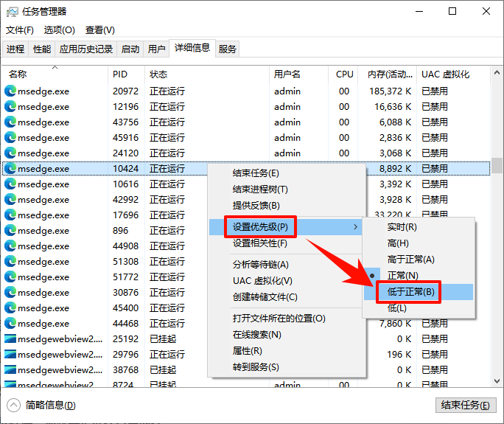Sort by the UAC 虚拟化 column header
The image size is (504, 424).
click(x=454, y=74)
